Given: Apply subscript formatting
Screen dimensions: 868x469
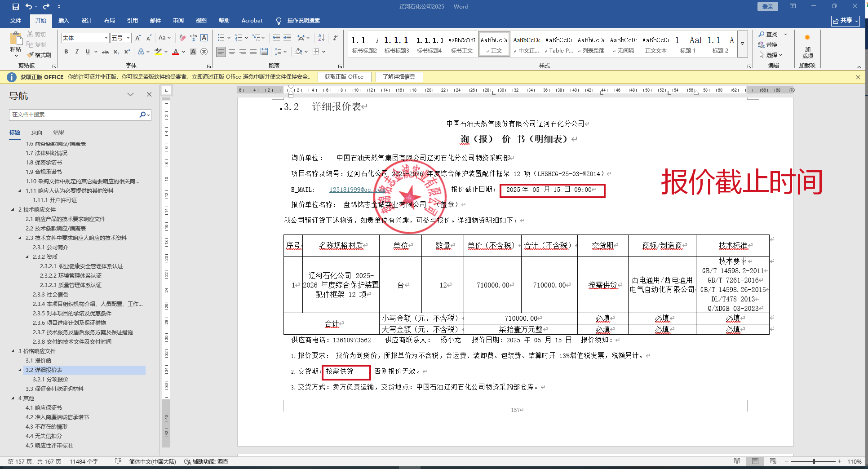Looking at the screenshot, I should coord(116,52).
